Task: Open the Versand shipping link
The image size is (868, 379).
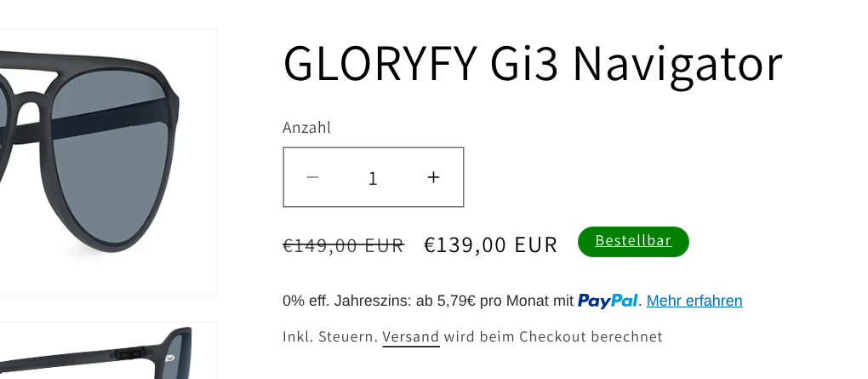Action: [x=410, y=336]
